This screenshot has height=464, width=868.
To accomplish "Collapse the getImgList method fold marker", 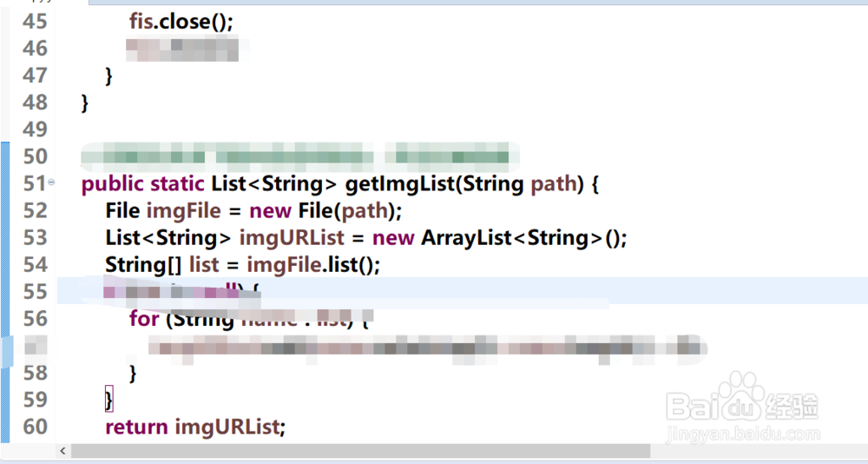I will 51,182.
